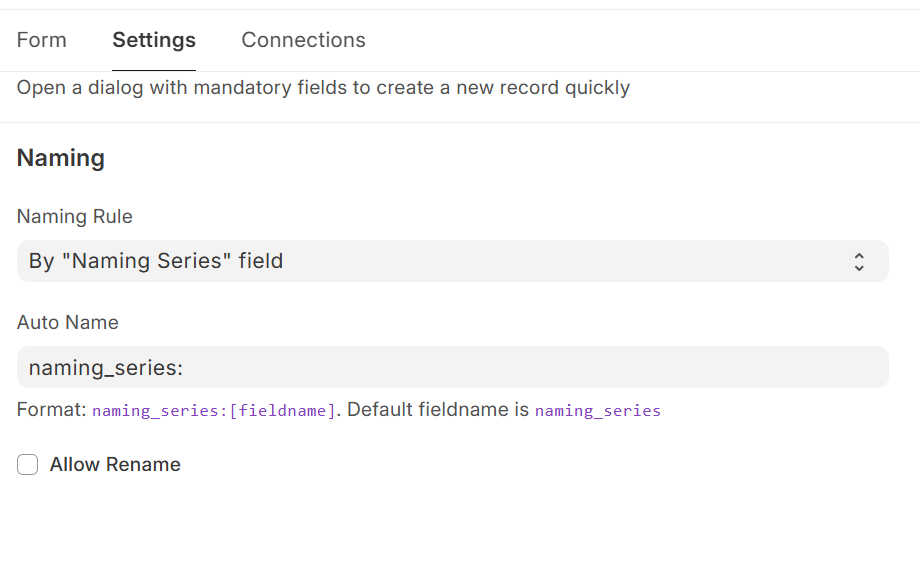The height and width of the screenshot is (577, 920).
Task: Click the Naming section heading
Action: [x=60, y=158]
